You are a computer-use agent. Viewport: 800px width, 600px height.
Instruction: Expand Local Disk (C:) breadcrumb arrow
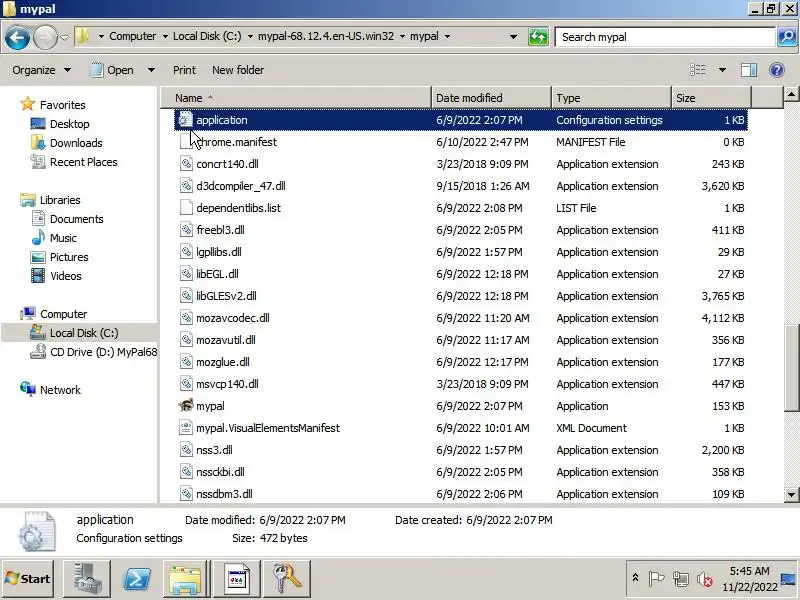250,36
